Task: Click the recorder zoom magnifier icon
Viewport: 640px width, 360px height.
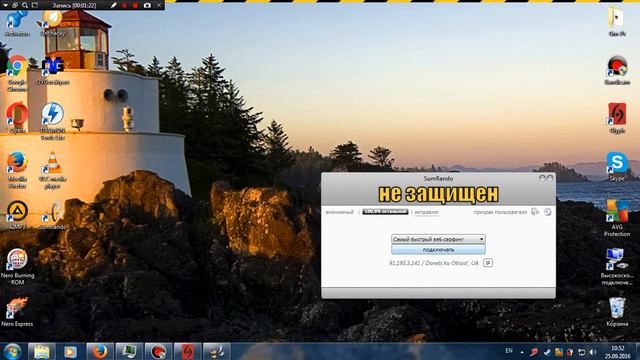Action: [25, 5]
